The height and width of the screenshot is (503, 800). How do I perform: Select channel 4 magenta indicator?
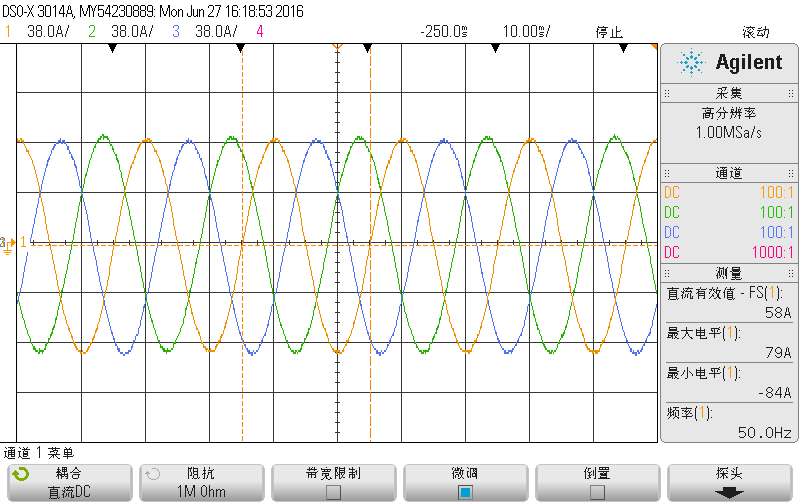[260, 31]
